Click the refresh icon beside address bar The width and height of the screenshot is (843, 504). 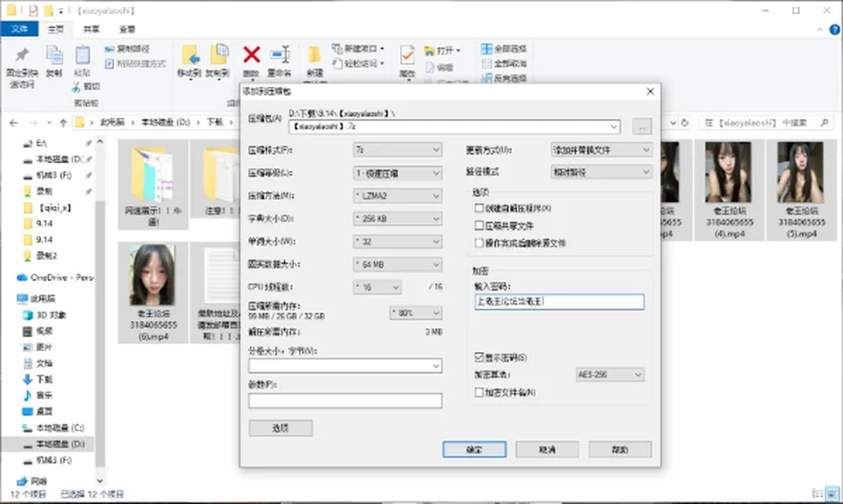(685, 123)
